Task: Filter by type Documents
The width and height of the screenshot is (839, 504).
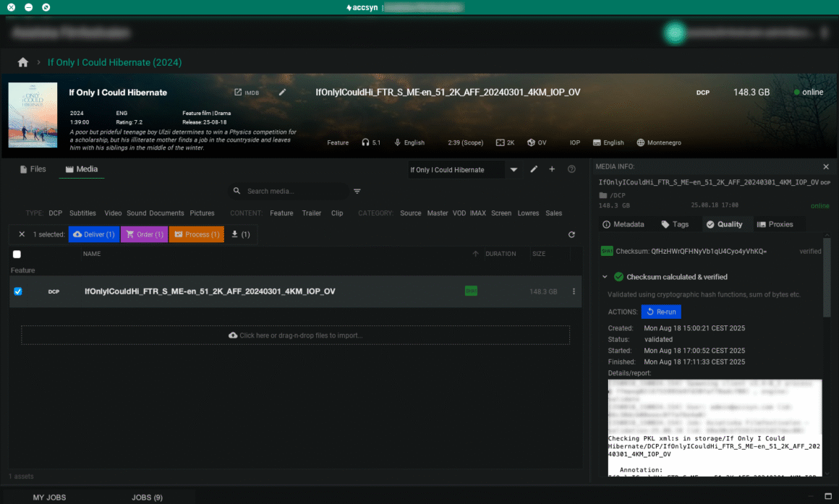Action: pos(166,213)
